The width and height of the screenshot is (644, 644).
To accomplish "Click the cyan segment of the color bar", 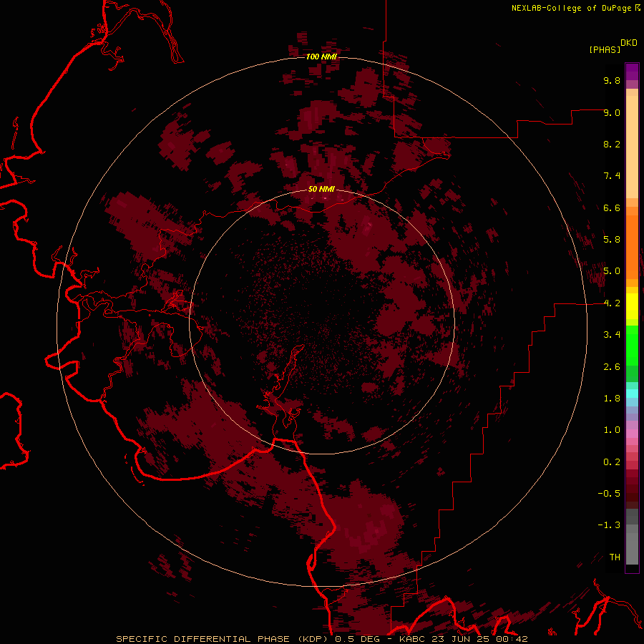I will (x=632, y=394).
